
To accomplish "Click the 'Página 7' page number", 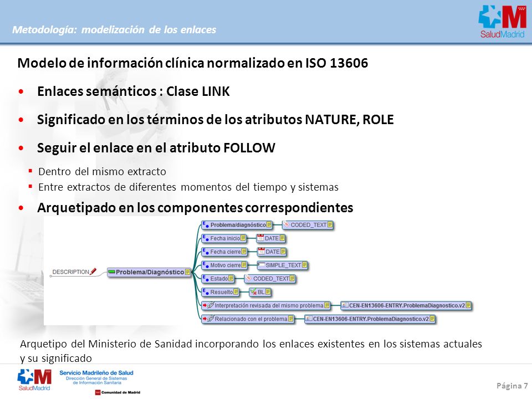I will [512, 386].
